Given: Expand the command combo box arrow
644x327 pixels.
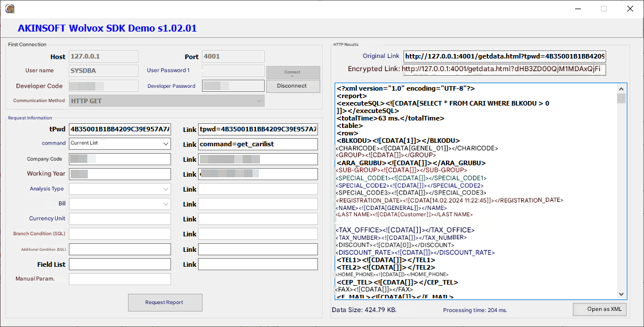Looking at the screenshot, I should (x=165, y=143).
